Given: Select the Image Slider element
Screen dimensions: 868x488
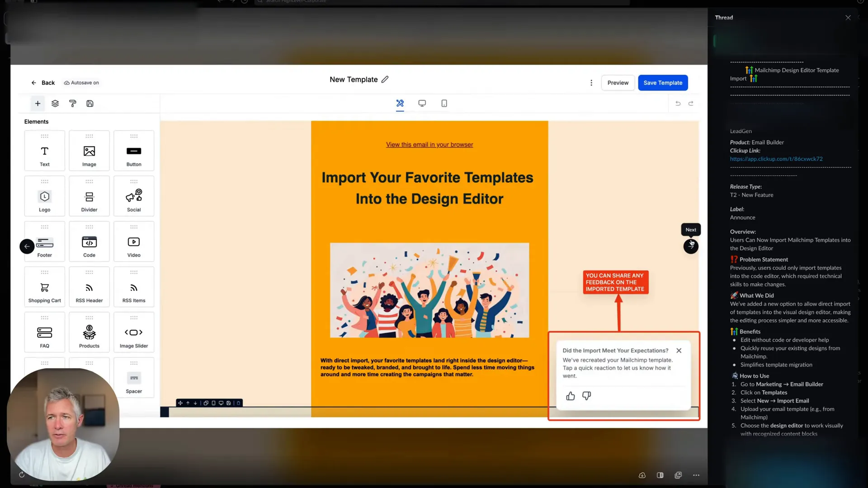Looking at the screenshot, I should coord(134,333).
